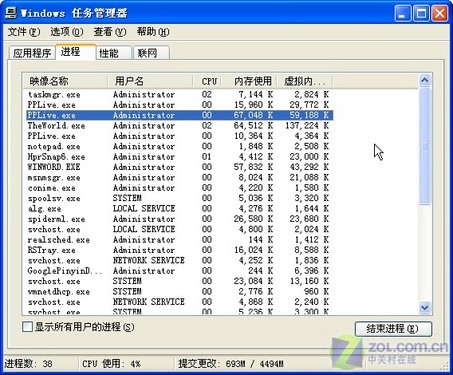Click the 26,580 K memory usage cell
The width and height of the screenshot is (453, 375).
click(x=253, y=219)
